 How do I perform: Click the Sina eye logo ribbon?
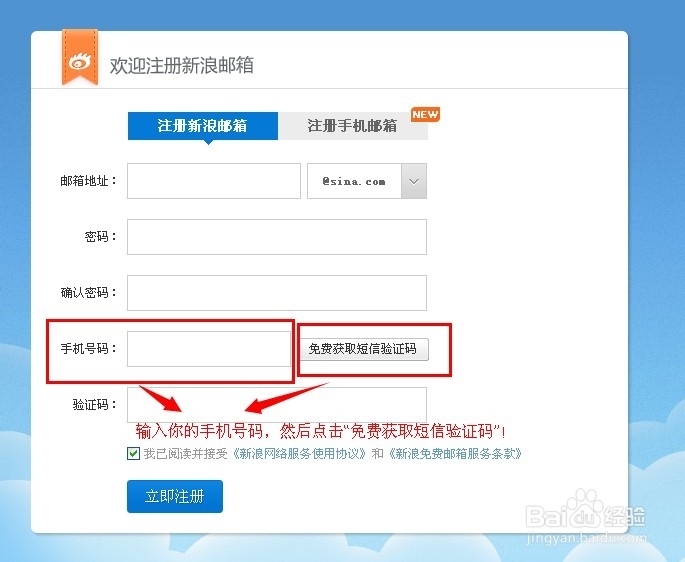click(80, 57)
